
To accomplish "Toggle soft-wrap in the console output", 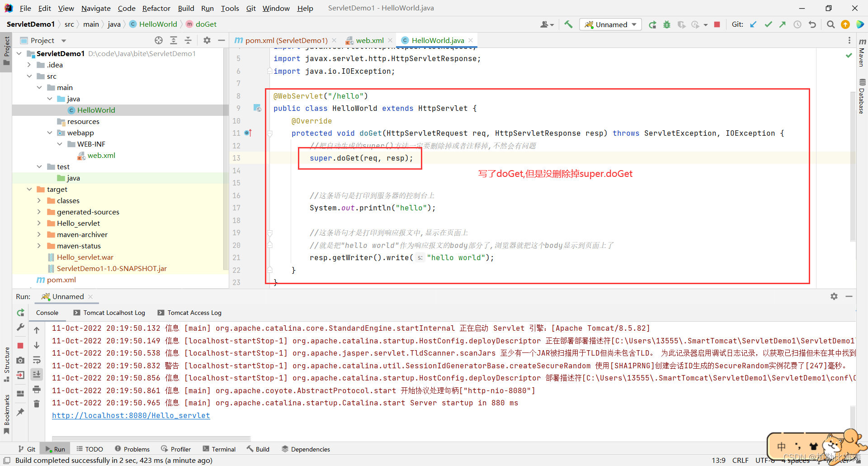I will point(37,360).
